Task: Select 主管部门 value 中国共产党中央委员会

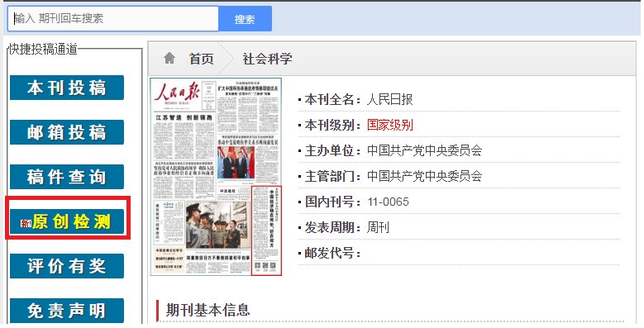Action: point(424,176)
